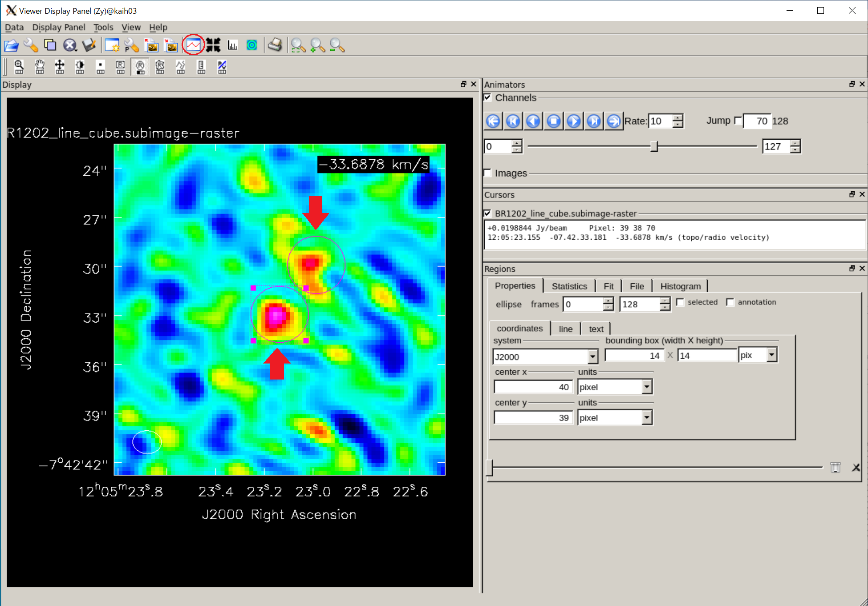Switch to the text sub-tab

point(596,329)
